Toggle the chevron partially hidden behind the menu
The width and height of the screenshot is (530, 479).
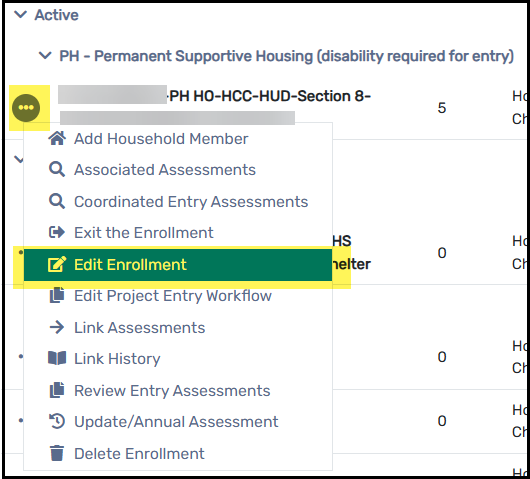click(x=18, y=159)
